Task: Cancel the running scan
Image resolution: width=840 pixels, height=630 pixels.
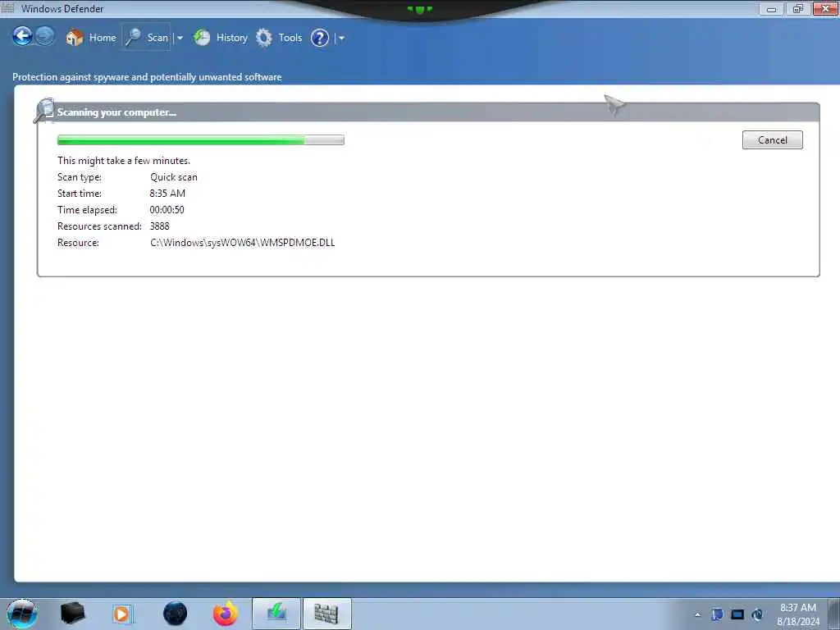Action: tap(772, 139)
